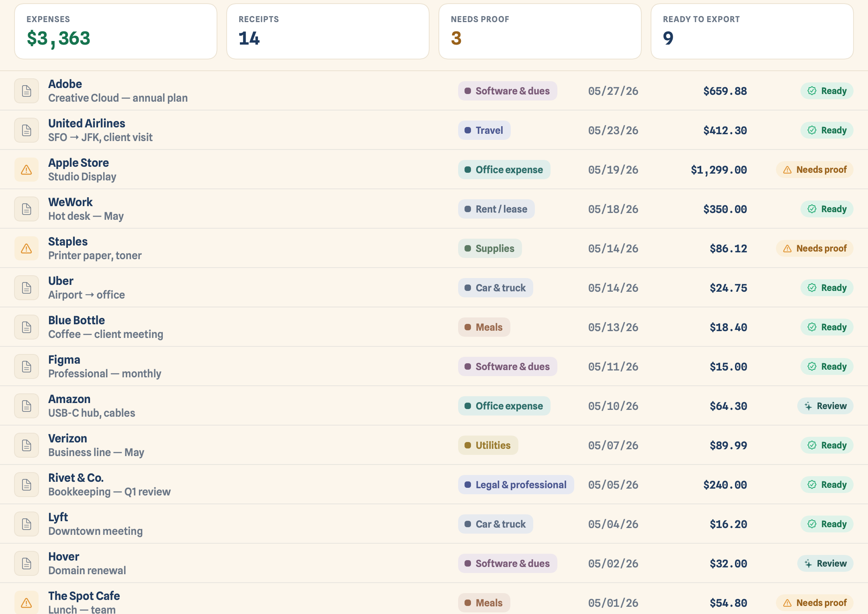Click the 05/02/26 date

[x=613, y=564]
